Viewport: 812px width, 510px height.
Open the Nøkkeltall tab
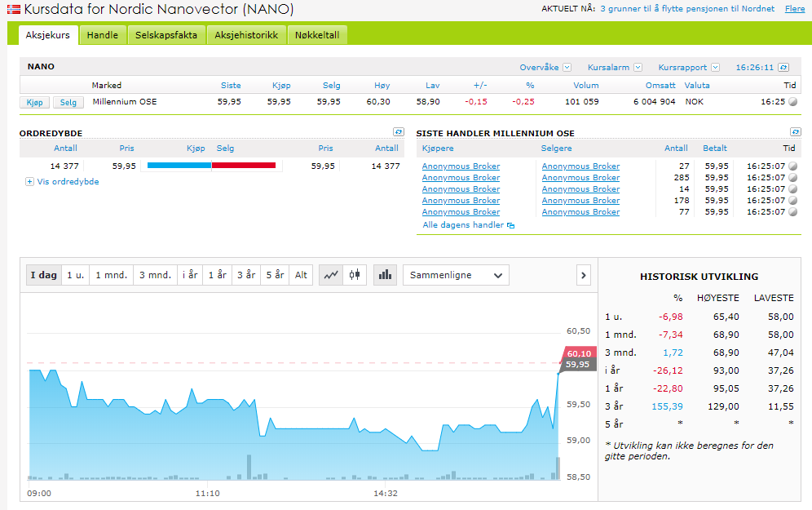tap(317, 35)
